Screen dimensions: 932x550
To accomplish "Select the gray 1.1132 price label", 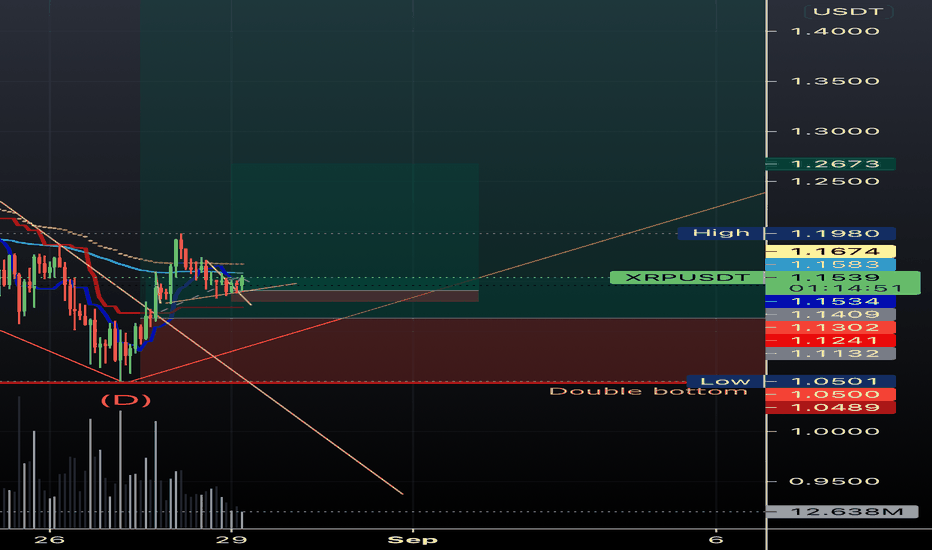I will (830, 354).
